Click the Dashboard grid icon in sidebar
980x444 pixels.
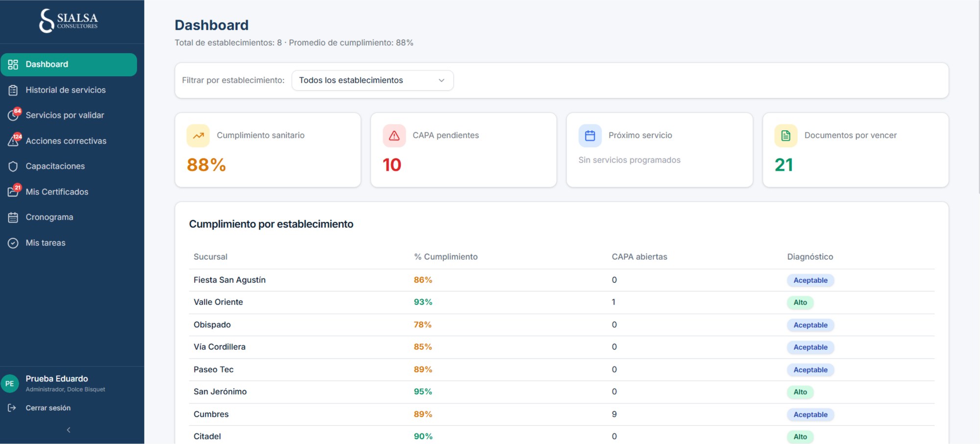[x=13, y=65]
